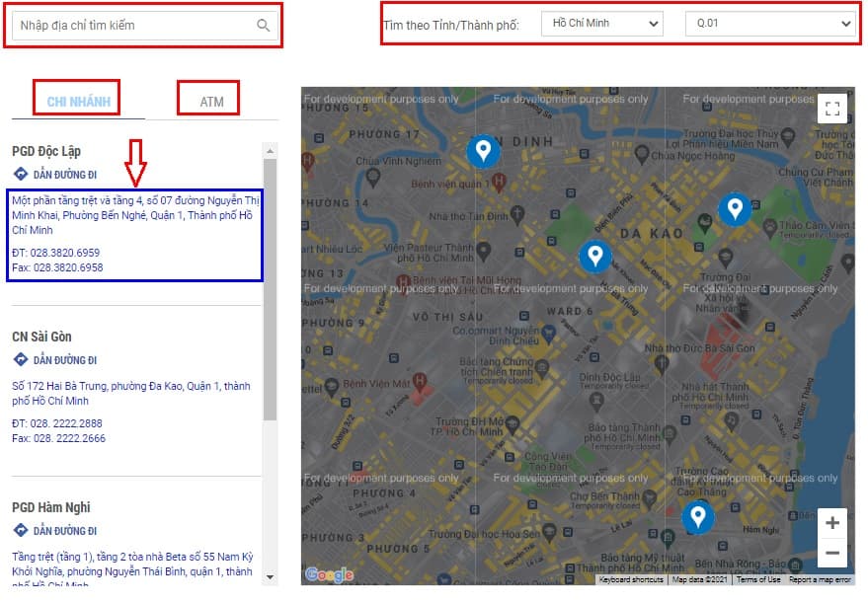The width and height of the screenshot is (868, 603).
Task: Switch to the ATM tab
Action: tap(211, 102)
